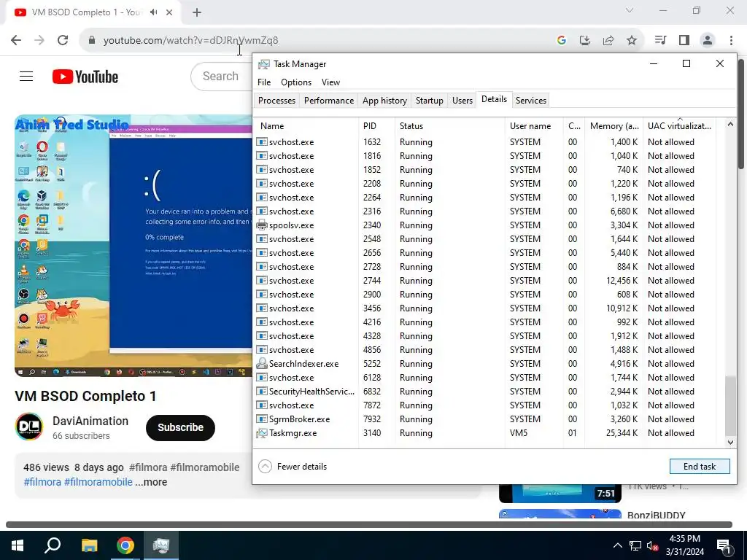The image size is (747, 560).
Task: Click Task Manager taskbar icon
Action: pyautogui.click(x=161, y=545)
